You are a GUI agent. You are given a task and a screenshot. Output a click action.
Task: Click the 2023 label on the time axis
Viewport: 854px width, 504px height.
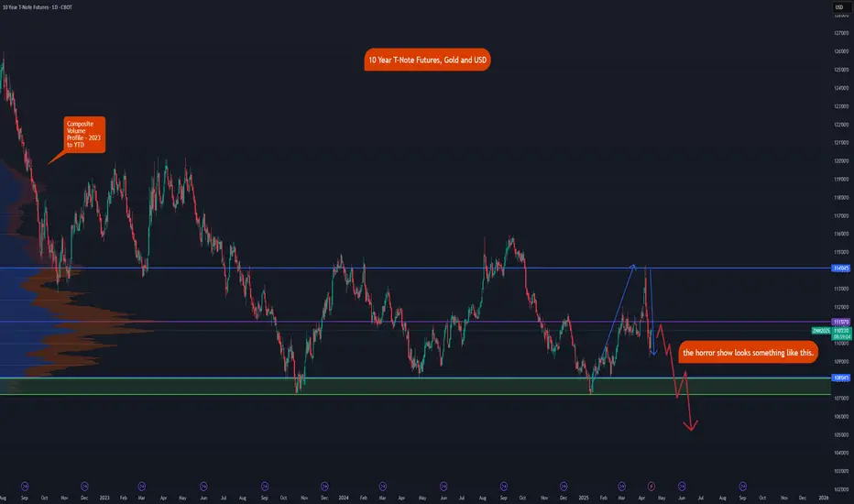(x=104, y=498)
